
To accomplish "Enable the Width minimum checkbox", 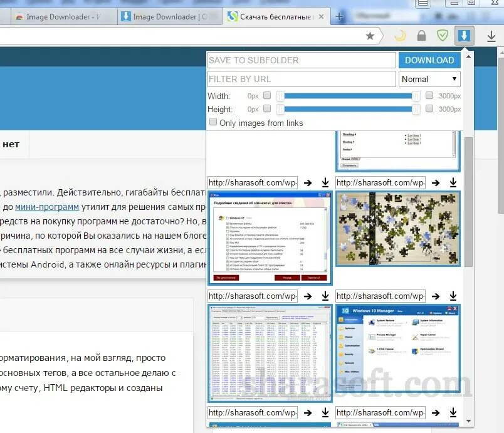I will coord(267,95).
